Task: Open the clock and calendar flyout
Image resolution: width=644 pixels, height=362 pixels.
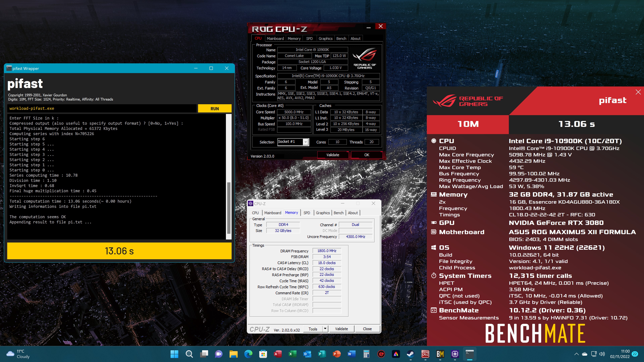Action: click(x=620, y=354)
